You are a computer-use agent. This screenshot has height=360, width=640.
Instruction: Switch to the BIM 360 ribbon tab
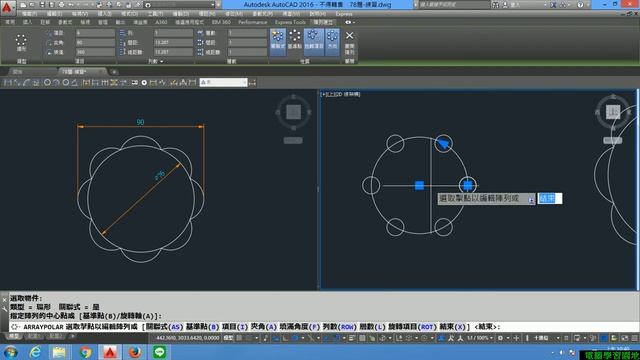tap(221, 22)
